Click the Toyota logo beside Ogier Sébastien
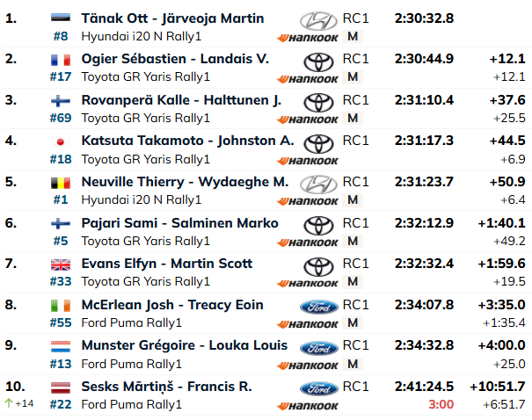 point(318,62)
